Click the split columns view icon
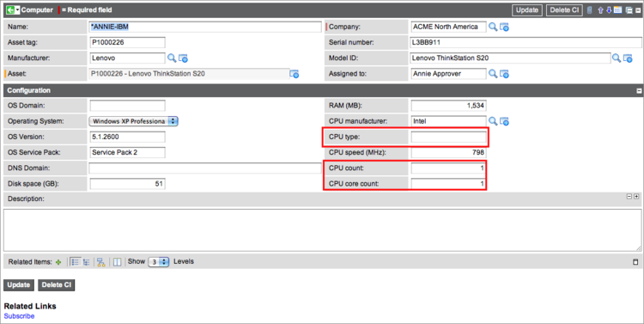 coord(117,262)
